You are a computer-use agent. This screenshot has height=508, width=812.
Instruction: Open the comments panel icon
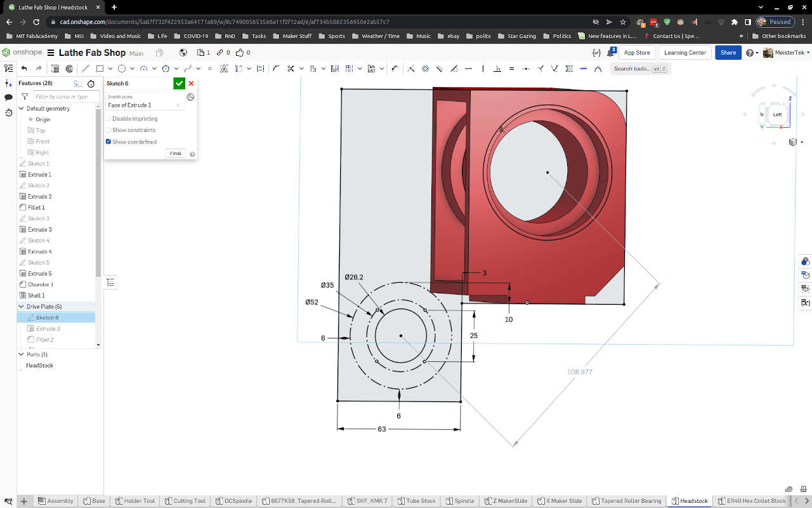click(8, 97)
